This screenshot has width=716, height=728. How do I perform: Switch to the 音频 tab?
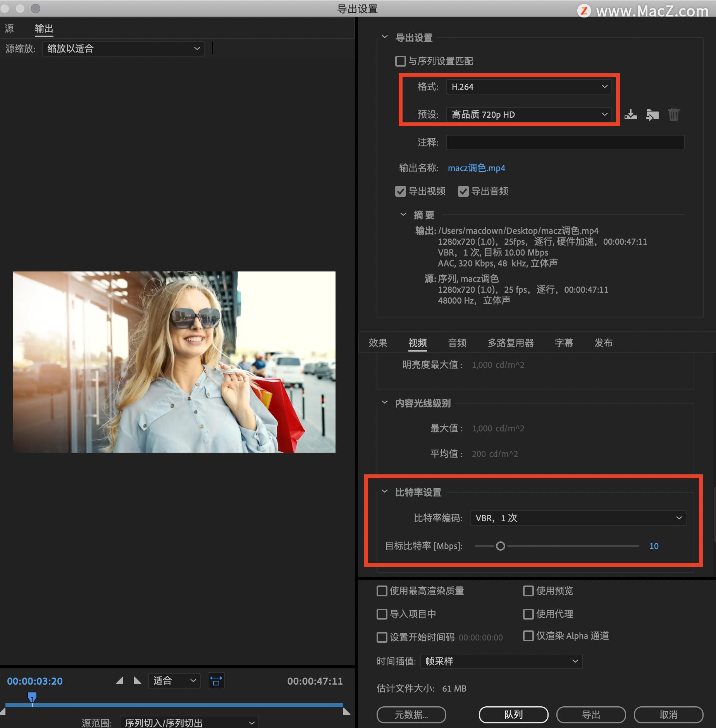(457, 343)
